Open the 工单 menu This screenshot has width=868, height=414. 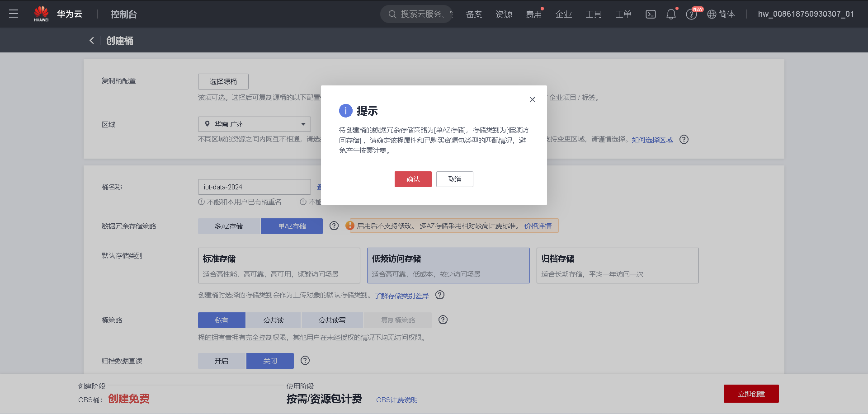tap(623, 14)
